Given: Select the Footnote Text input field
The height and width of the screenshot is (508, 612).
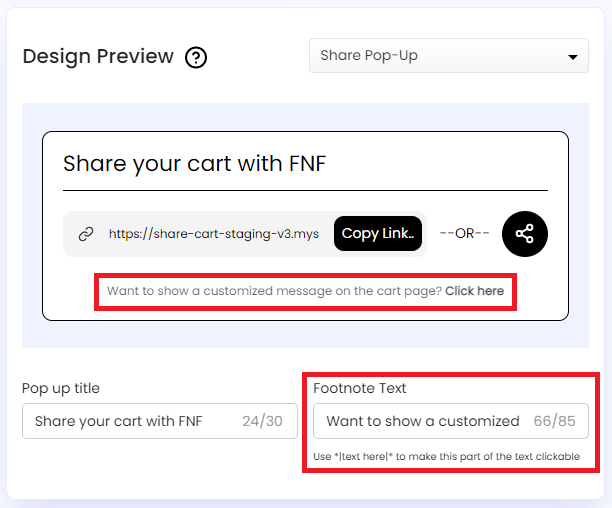Looking at the screenshot, I should [451, 421].
